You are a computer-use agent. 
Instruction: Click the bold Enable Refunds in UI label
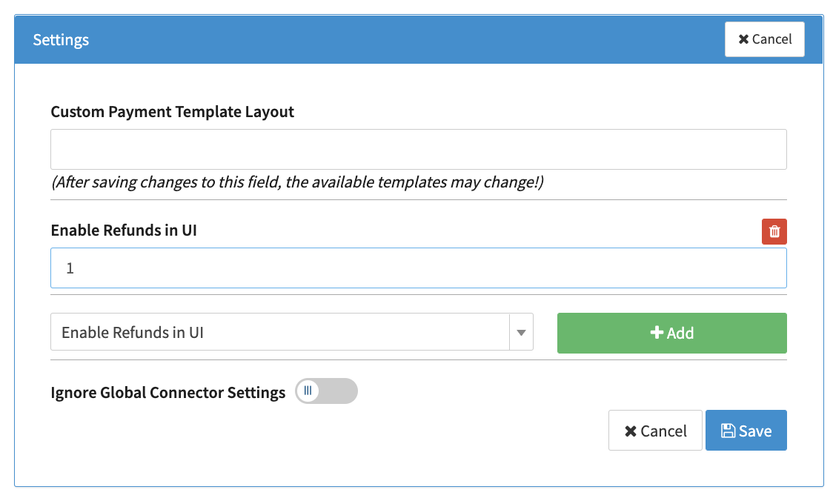pos(124,231)
